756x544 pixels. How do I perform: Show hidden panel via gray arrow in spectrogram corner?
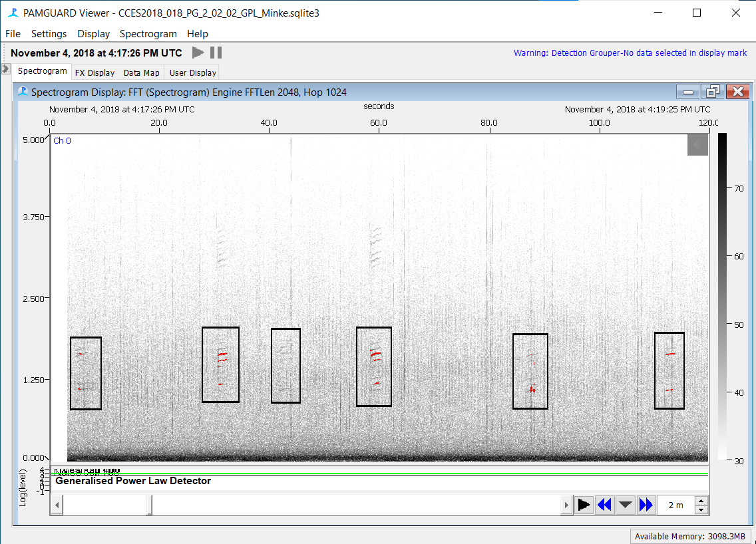coord(697,144)
